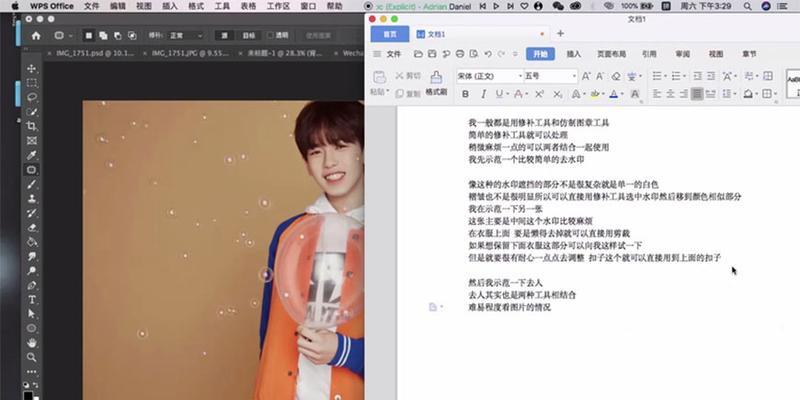The height and width of the screenshot is (400, 800).
Task: Select the Smudge tool
Action: tap(32, 256)
